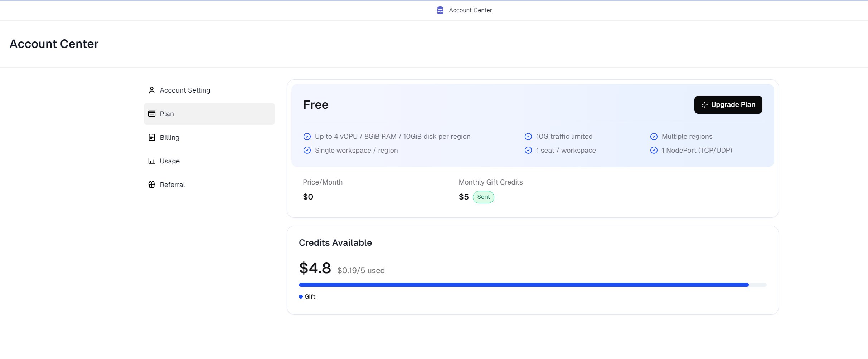Click the credits usage progress bar
The width and height of the screenshot is (868, 359).
point(533,285)
